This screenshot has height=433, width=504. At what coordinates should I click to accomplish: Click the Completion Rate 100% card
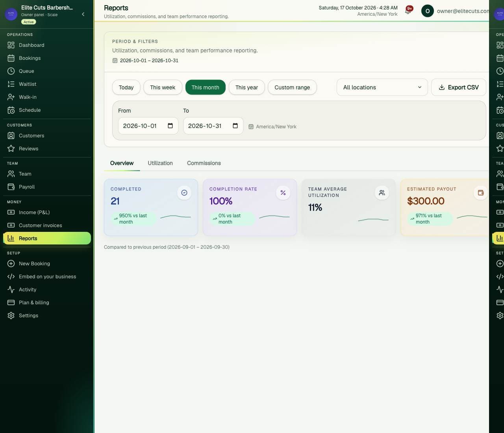pos(250,207)
